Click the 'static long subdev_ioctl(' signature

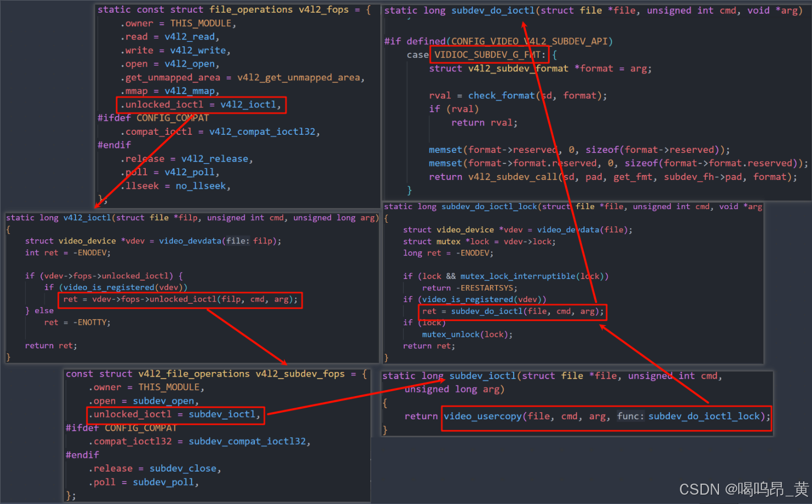click(552, 376)
